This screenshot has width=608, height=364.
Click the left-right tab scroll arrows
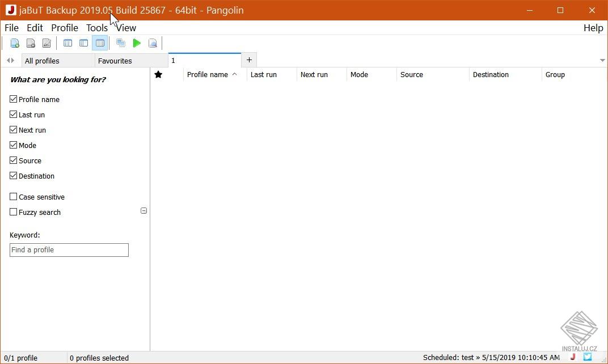[x=10, y=61]
